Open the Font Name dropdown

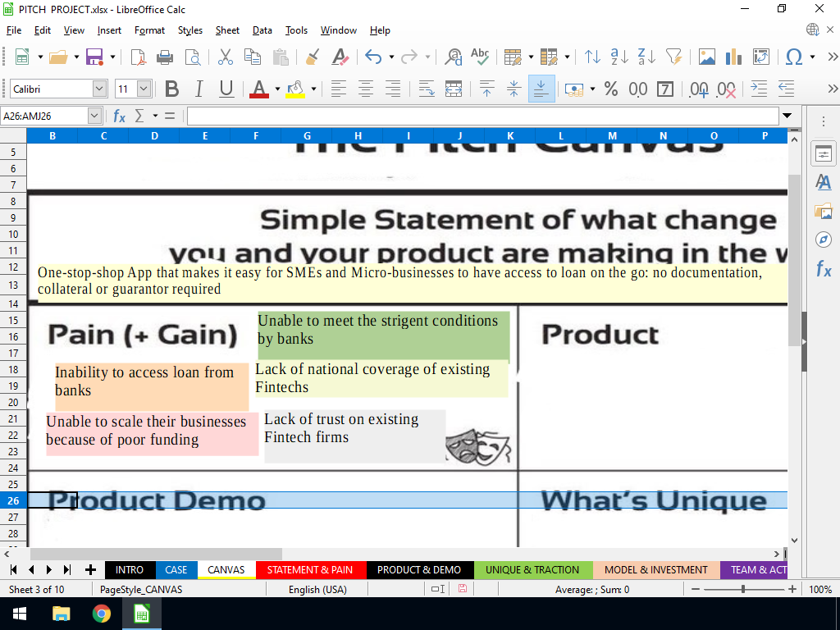point(99,89)
